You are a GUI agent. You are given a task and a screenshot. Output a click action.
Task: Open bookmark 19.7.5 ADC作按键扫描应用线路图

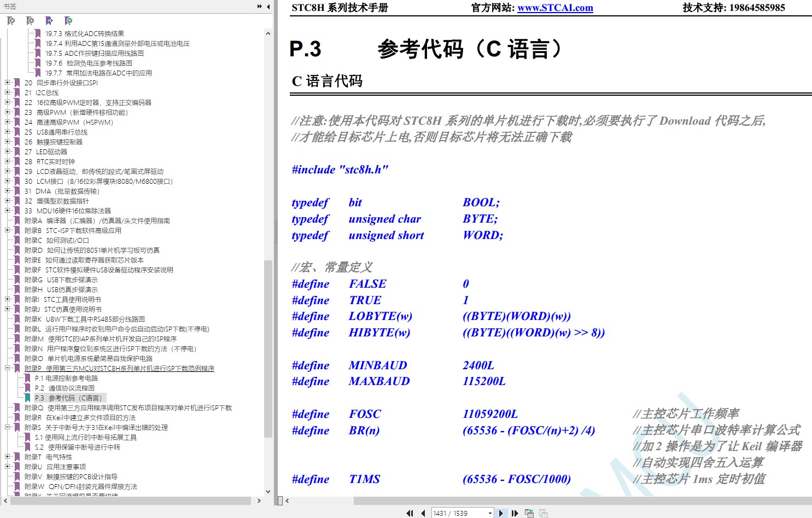pyautogui.click(x=95, y=53)
